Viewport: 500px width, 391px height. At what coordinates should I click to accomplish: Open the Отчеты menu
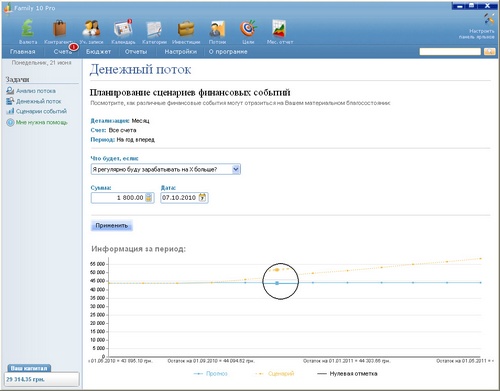coord(136,52)
